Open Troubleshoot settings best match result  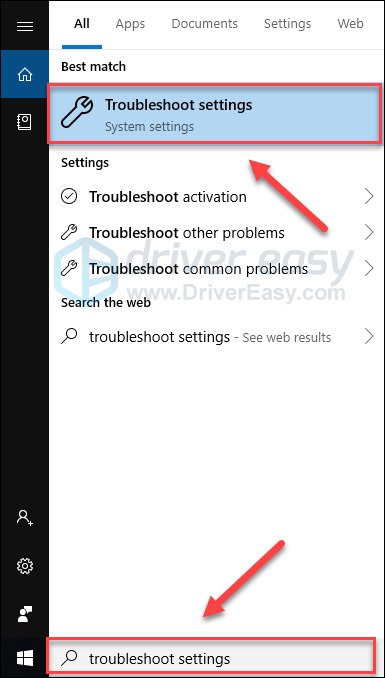[215, 114]
